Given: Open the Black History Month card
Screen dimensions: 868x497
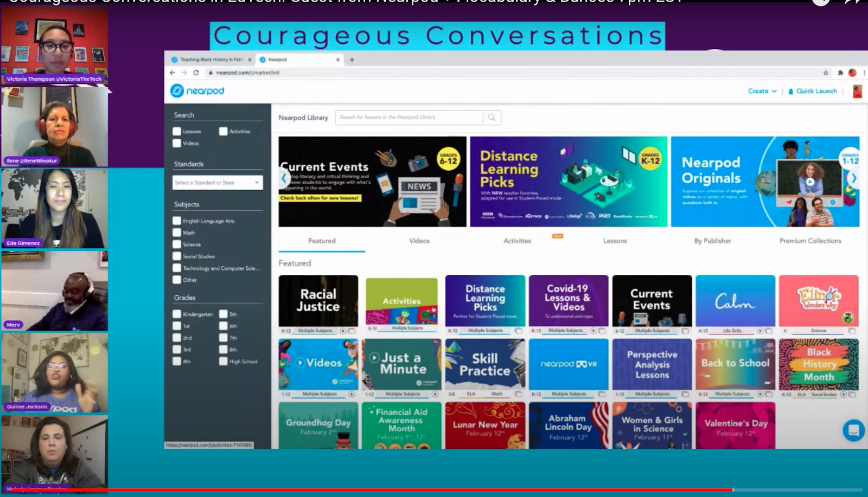Looking at the screenshot, I should [819, 369].
